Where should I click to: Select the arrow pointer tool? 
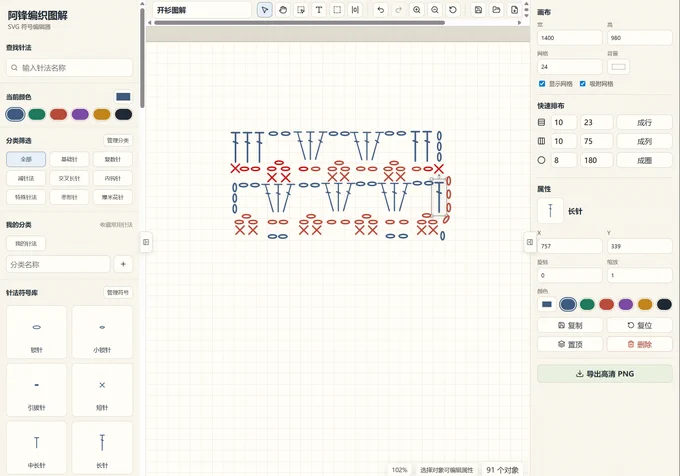pyautogui.click(x=265, y=10)
